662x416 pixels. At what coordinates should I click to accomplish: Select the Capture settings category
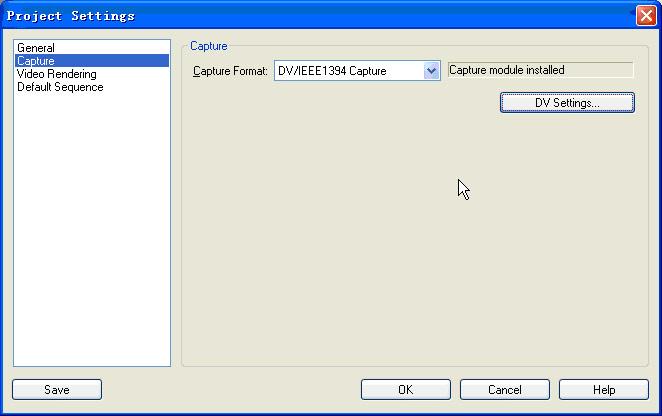click(x=92, y=61)
